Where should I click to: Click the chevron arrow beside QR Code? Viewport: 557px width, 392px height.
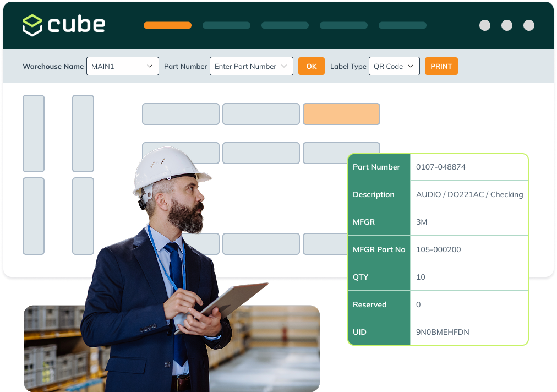(411, 66)
